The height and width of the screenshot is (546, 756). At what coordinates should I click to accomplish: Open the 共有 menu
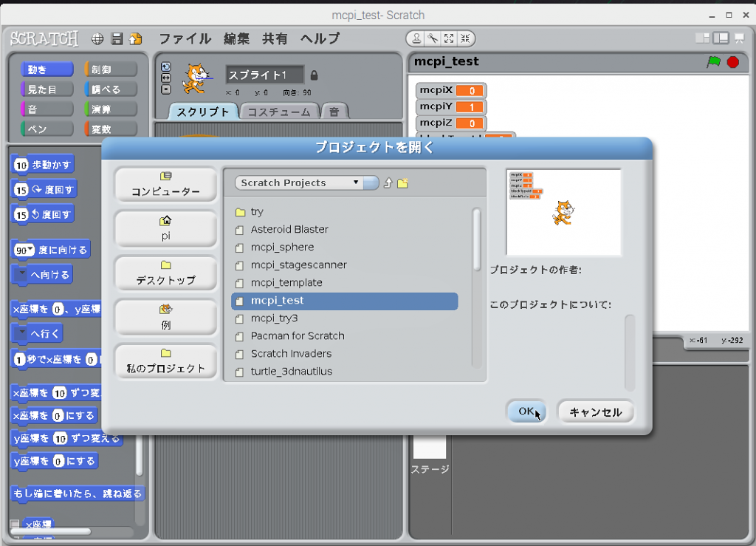pos(275,38)
